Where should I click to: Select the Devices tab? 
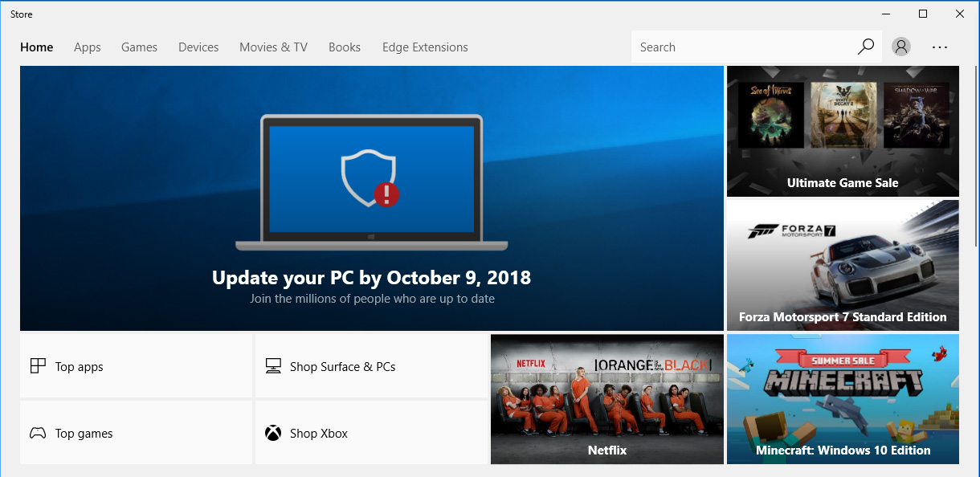pos(198,47)
